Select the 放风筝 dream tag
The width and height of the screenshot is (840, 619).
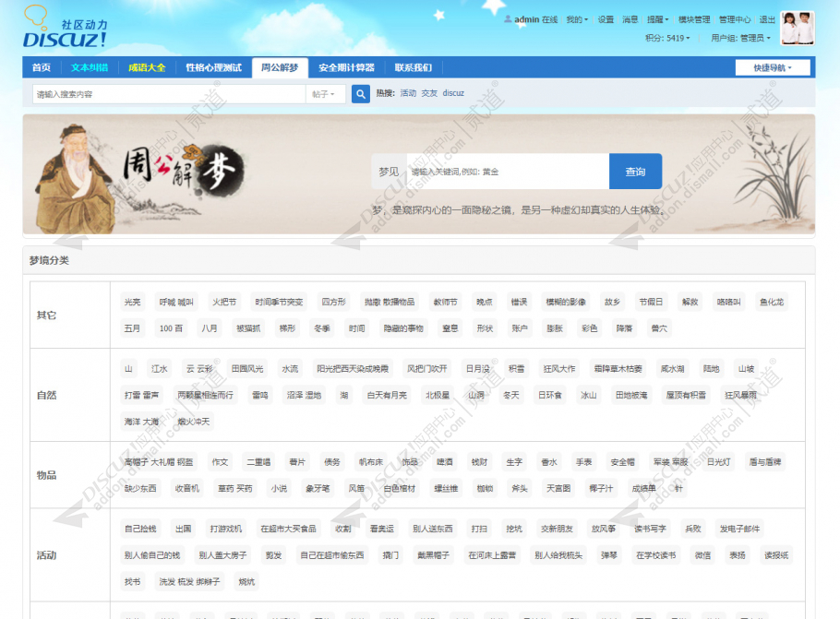point(604,529)
